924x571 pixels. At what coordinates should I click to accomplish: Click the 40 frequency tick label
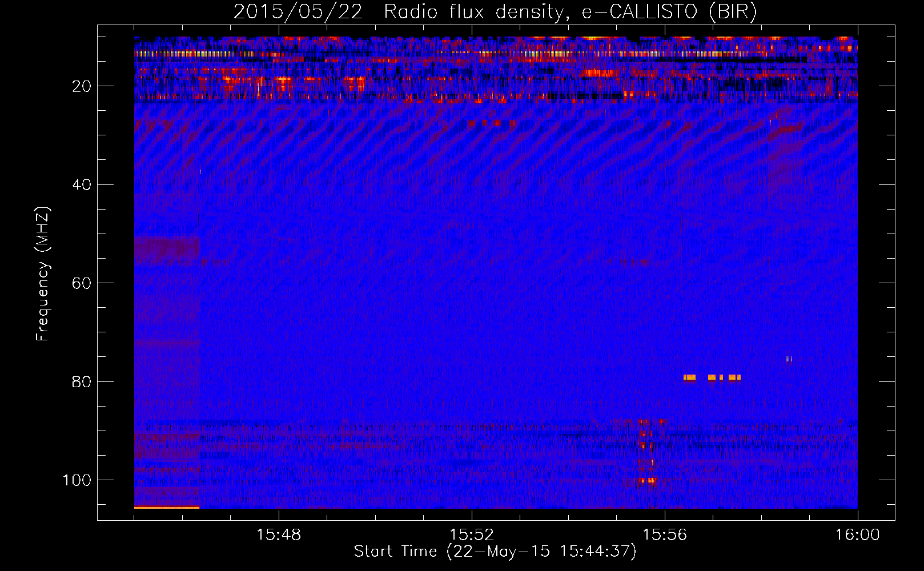click(82, 185)
